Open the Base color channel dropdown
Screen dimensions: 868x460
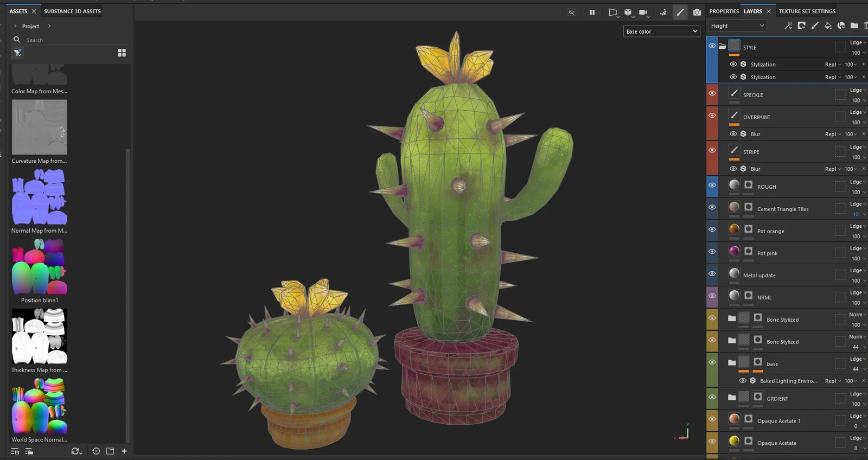coord(661,31)
